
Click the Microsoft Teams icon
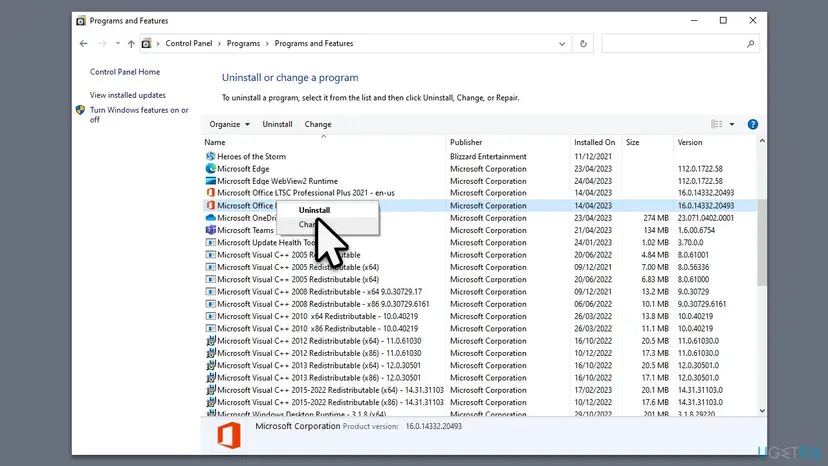211,230
